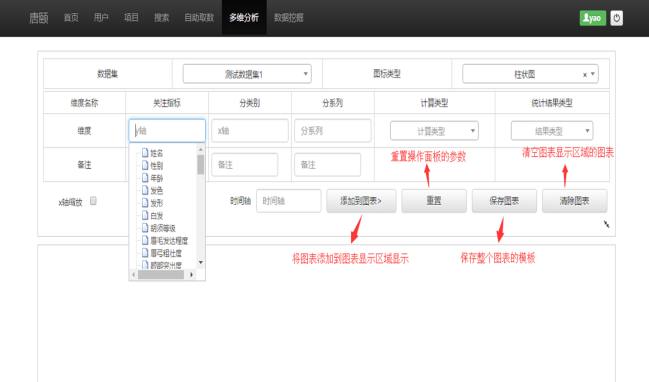
Task: Click the 保存图表 button
Action: pyautogui.click(x=504, y=201)
